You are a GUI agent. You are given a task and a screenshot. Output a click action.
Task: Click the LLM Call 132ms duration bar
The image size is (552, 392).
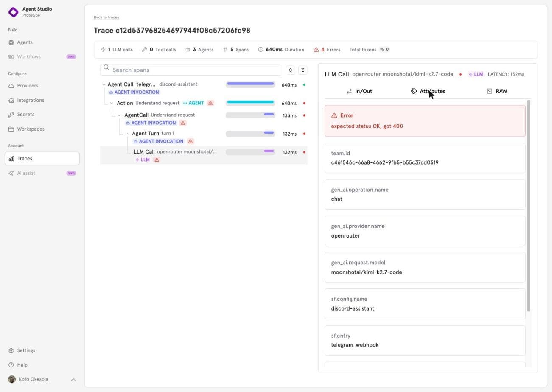pos(250,151)
